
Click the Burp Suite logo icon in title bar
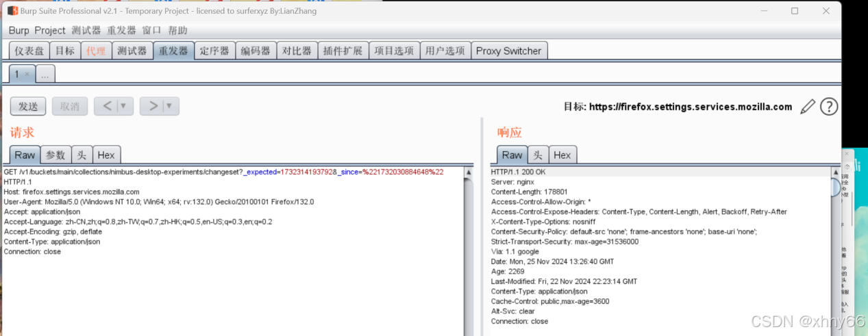[12, 11]
